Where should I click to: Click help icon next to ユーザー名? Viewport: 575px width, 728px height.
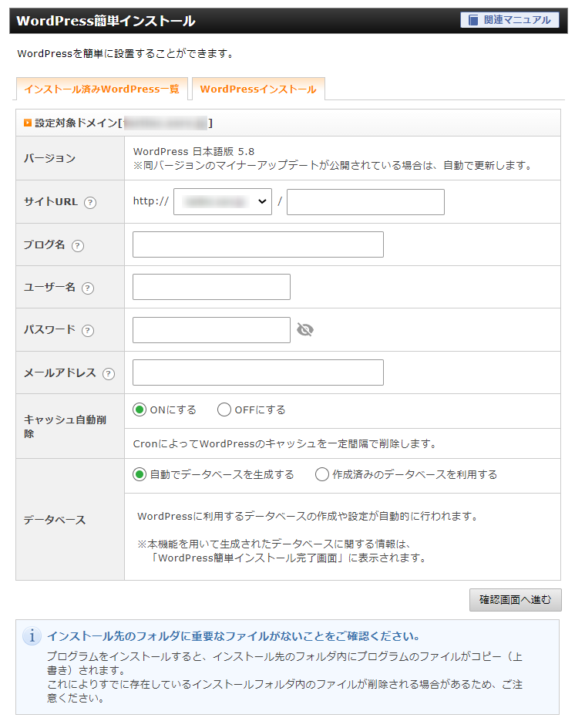click(x=88, y=288)
